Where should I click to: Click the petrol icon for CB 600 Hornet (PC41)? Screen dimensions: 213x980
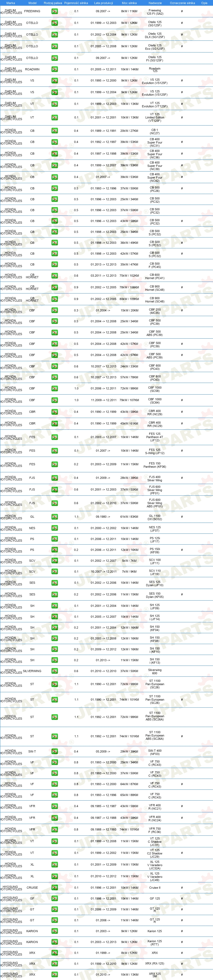tap(54, 276)
